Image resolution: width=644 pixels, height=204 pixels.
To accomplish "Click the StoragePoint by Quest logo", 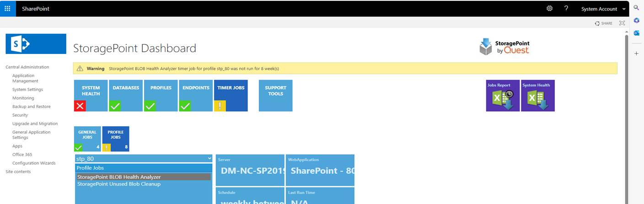I will click(504, 47).
